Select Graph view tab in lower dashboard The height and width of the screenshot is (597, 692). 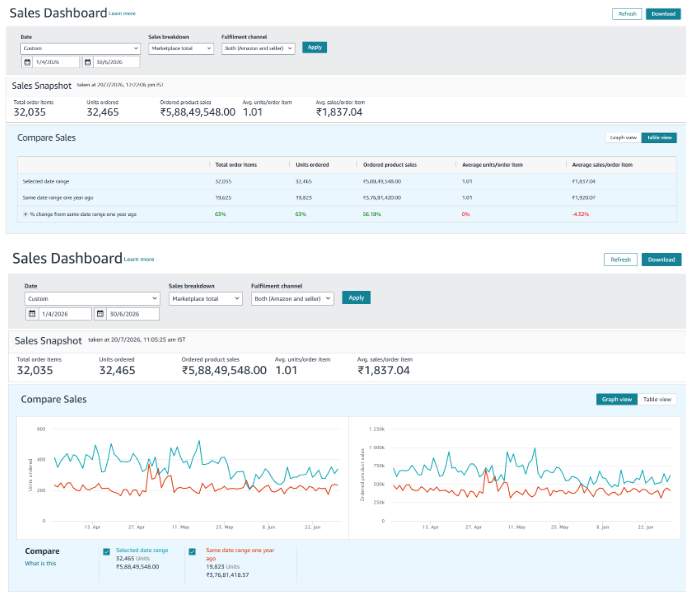point(617,399)
